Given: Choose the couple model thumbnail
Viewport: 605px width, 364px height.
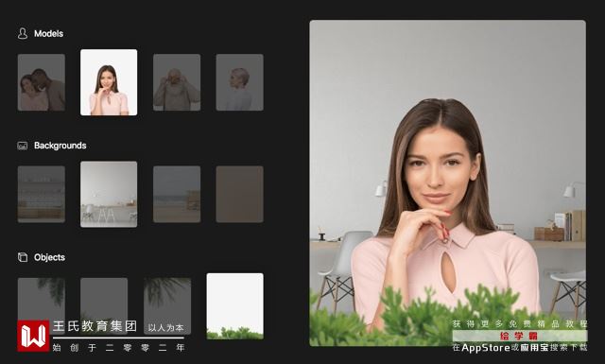Looking at the screenshot, I should (42, 82).
